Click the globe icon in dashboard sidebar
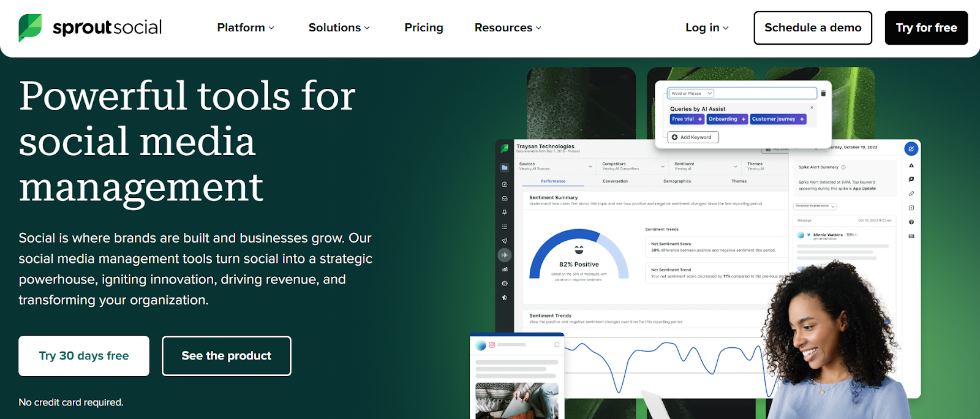The height and width of the screenshot is (419, 980). (505, 283)
